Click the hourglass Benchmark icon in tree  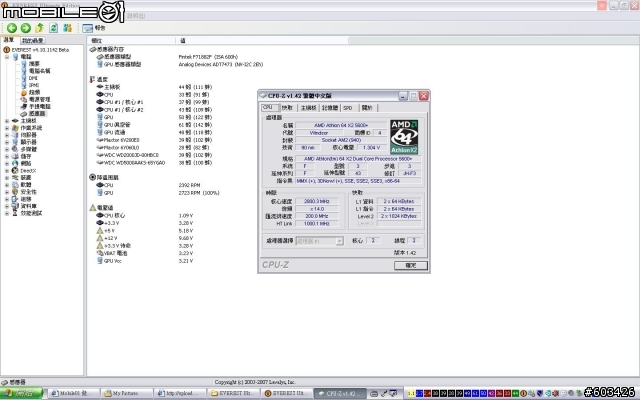15,213
